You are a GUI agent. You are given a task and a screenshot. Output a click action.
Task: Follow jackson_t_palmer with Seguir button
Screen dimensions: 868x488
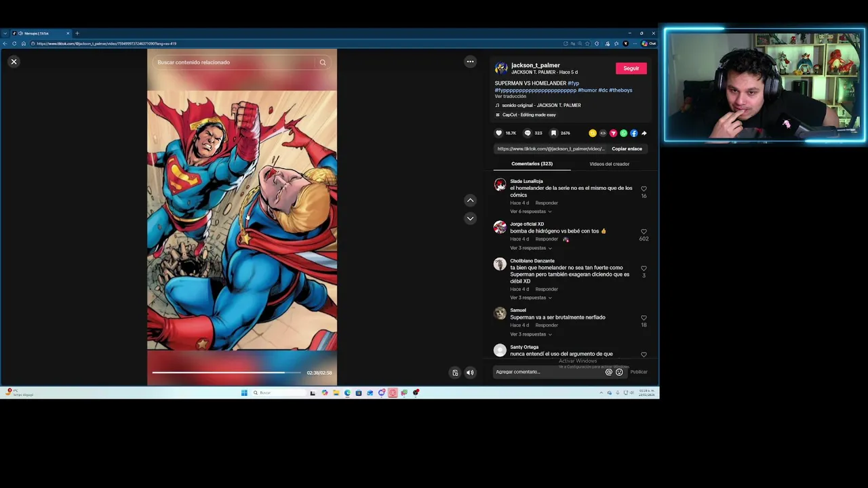pyautogui.click(x=631, y=68)
